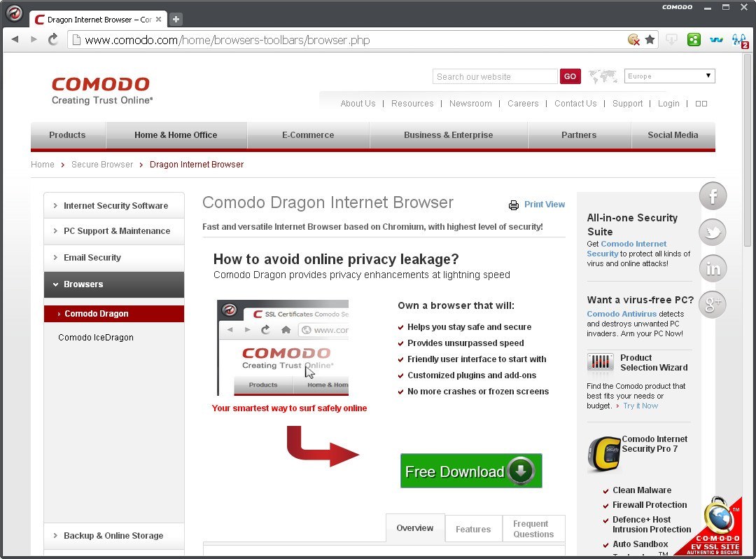Click the Comodo Internet Security Pro box icon
Image resolution: width=756 pixels, height=559 pixels.
point(604,453)
